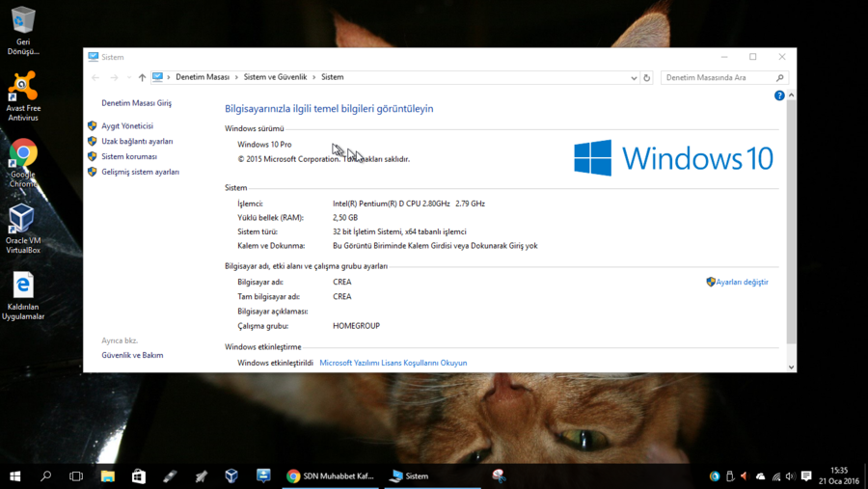Open Kaldırılan Uygulamalar desktop file

tap(23, 296)
